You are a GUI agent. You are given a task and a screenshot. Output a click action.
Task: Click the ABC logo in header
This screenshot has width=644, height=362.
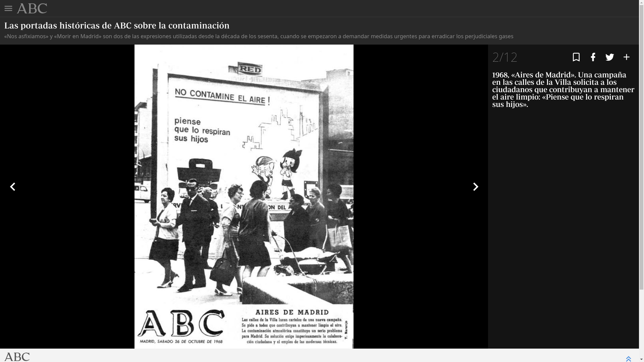32,8
